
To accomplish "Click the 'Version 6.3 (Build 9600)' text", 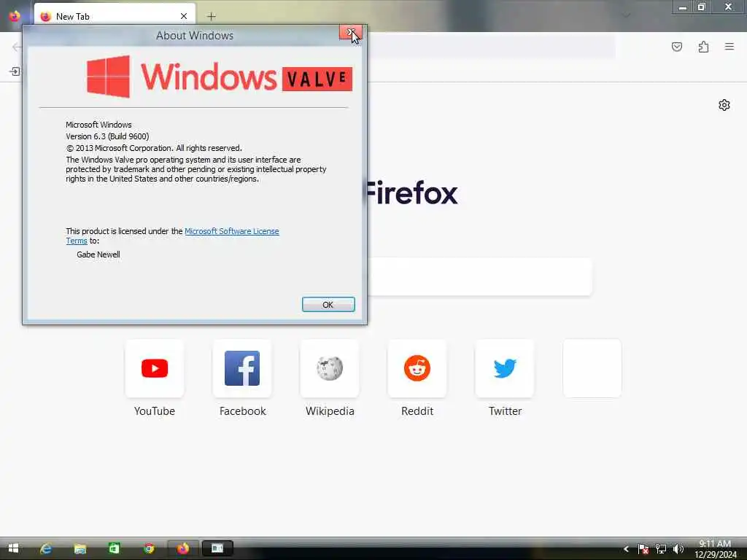I will coord(107,136).
